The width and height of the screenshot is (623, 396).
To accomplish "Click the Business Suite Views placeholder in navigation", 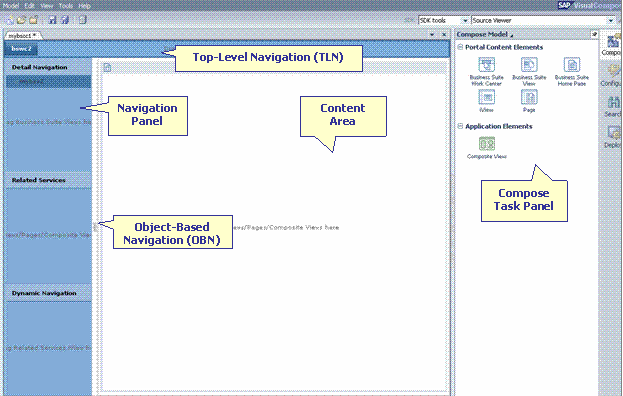I will 49,122.
